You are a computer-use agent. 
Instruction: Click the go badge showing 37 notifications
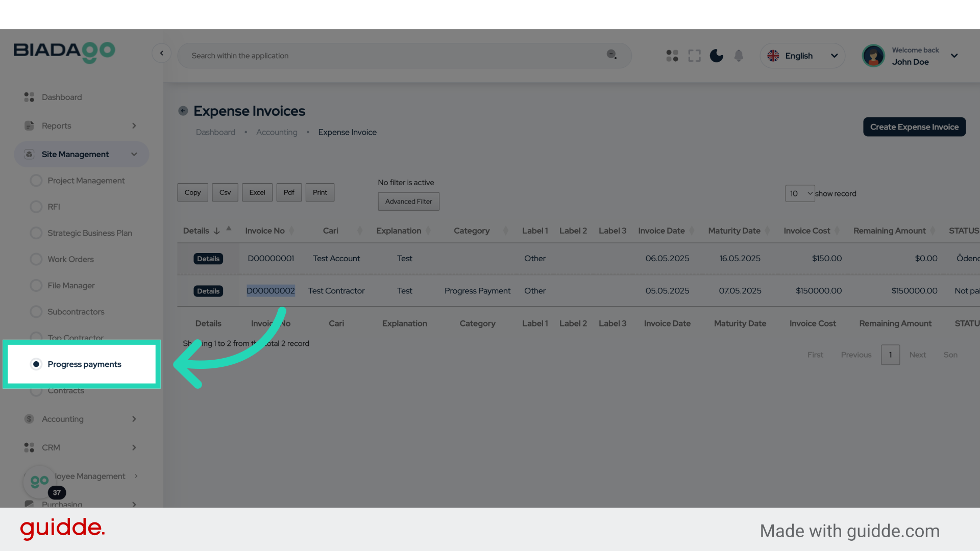57,492
